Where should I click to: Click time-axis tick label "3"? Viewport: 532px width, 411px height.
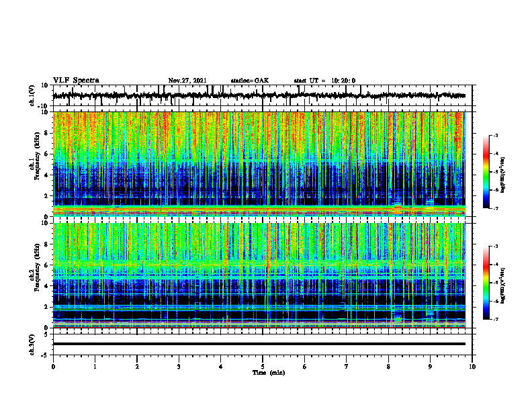point(179,367)
